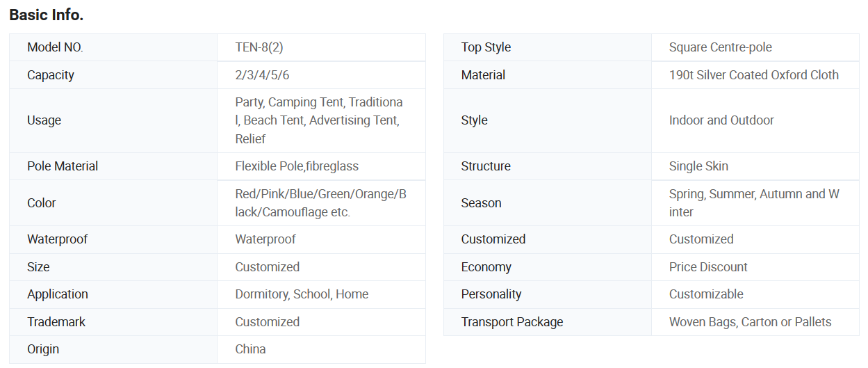Click the Size row label

[x=38, y=267]
